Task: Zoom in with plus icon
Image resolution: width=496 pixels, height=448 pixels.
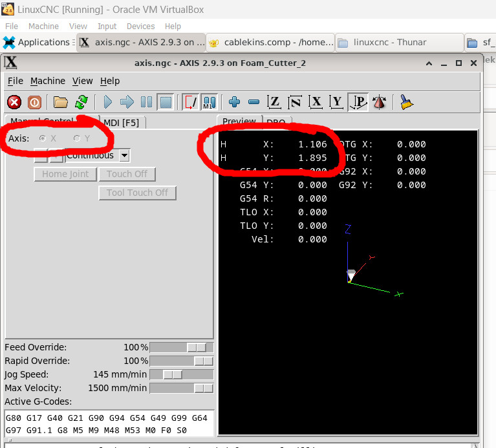Action: coord(234,101)
